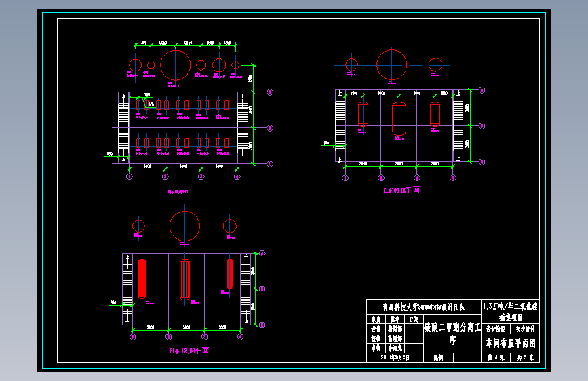Click the 签字 header cell
This screenshot has height=381, width=588.
395,319
